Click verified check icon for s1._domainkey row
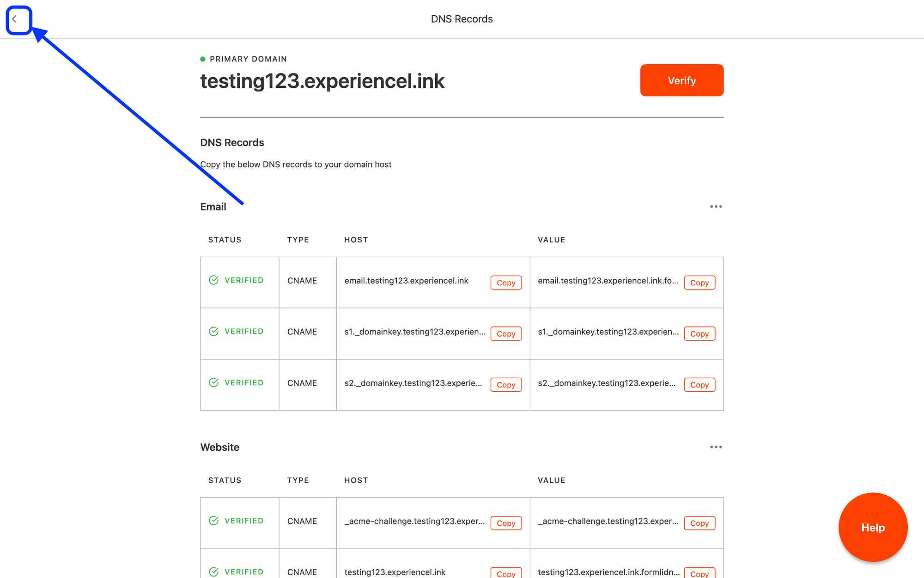The width and height of the screenshot is (924, 578). (214, 332)
